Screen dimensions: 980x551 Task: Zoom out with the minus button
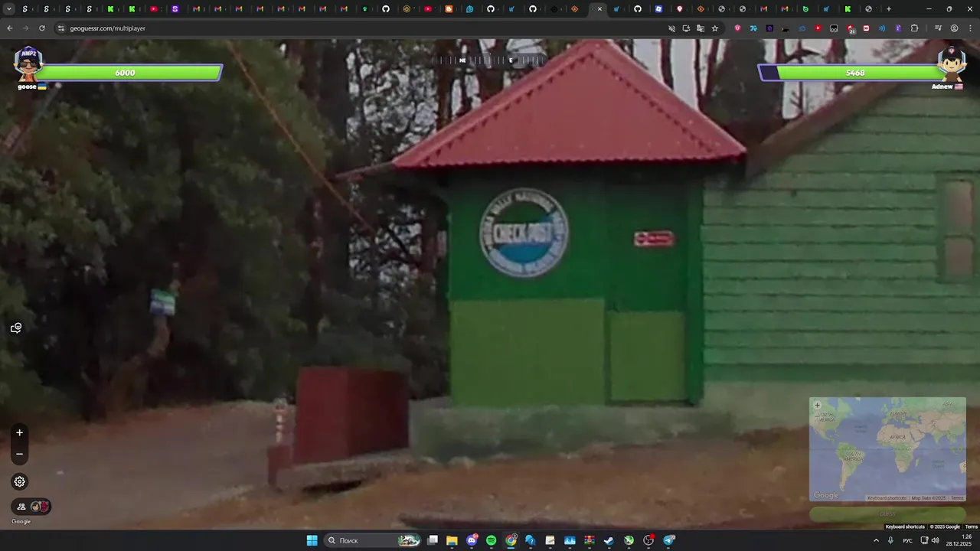pos(19,454)
